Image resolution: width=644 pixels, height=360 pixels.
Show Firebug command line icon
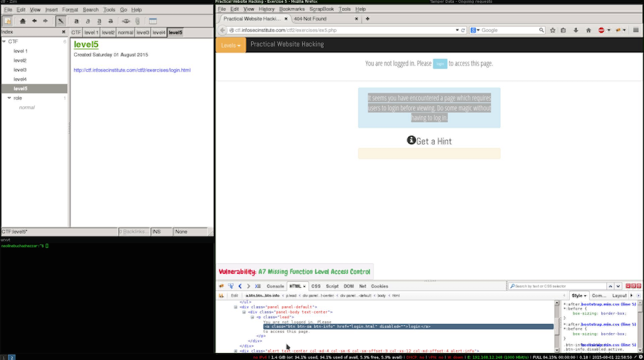tap(257, 286)
